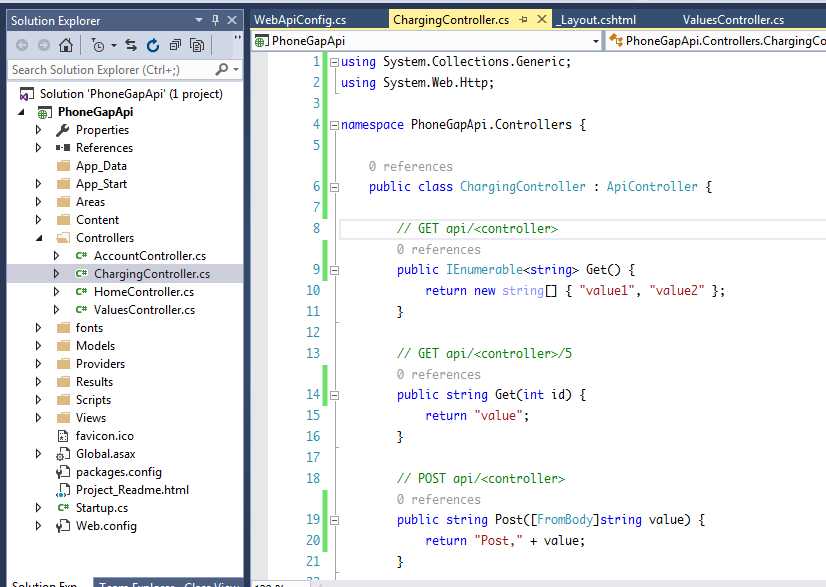The width and height of the screenshot is (826, 587).
Task: Collapse the IEnumerable Get() method region
Action: [334, 271]
